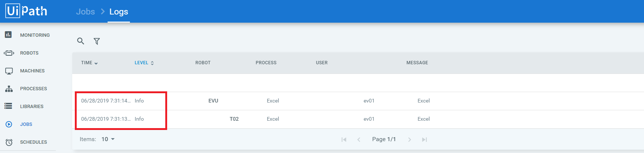
Task: Click the Libraries stack icon
Action: tap(8, 106)
